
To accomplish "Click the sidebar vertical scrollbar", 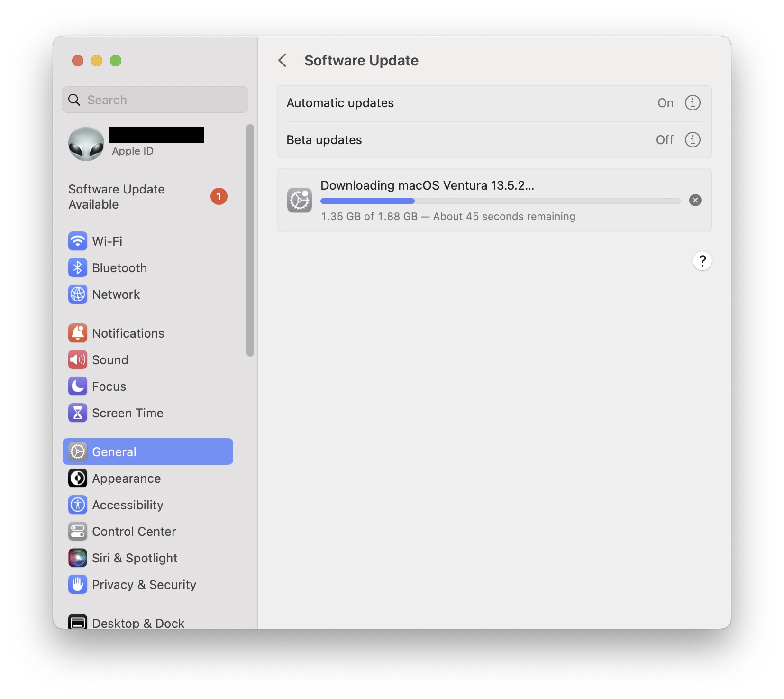I will (250, 240).
